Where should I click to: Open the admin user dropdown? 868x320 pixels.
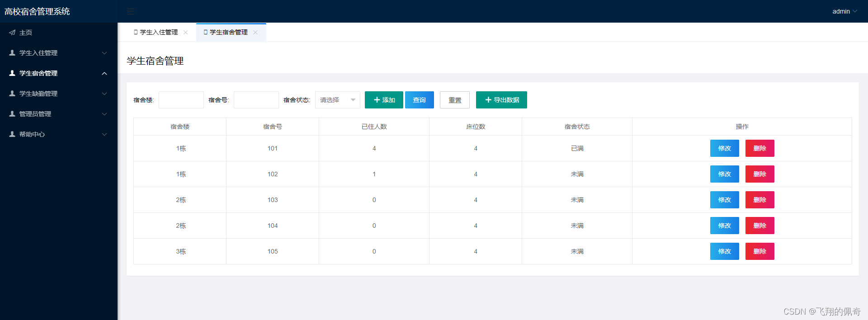(x=844, y=11)
